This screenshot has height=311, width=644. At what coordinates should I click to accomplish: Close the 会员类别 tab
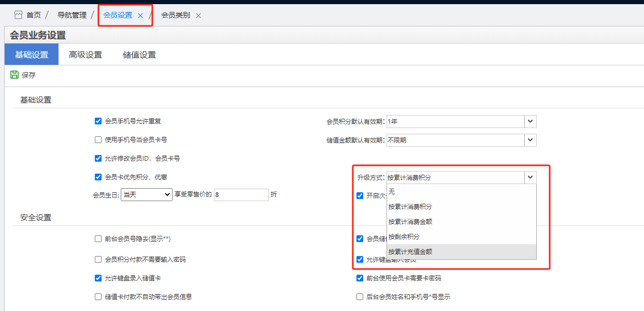[198, 16]
